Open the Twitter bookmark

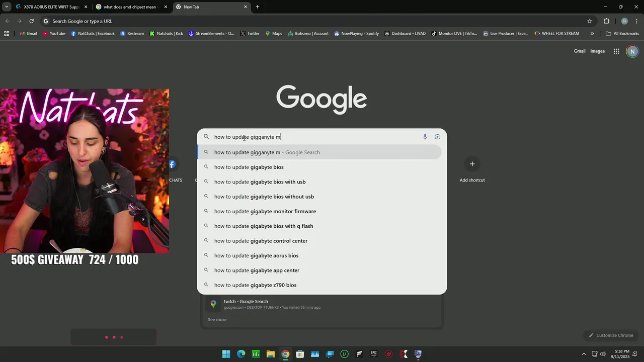tap(250, 34)
